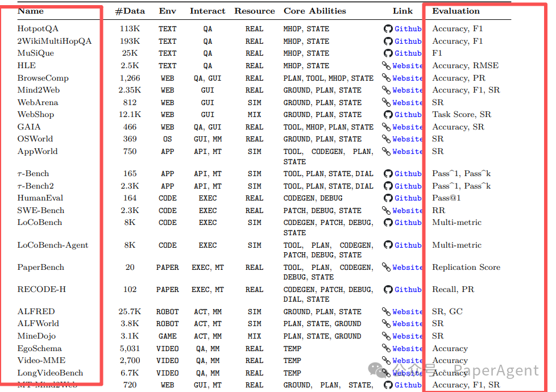This screenshot has width=556, height=392.
Task: Click 'EXEC, MT' interact cell for PaperBench
Action: (208, 268)
